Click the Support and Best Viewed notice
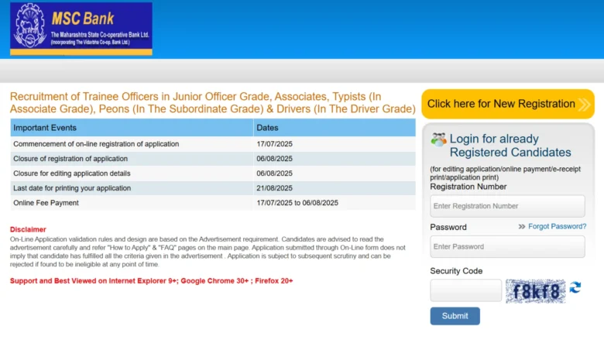604x364 pixels. tap(151, 281)
